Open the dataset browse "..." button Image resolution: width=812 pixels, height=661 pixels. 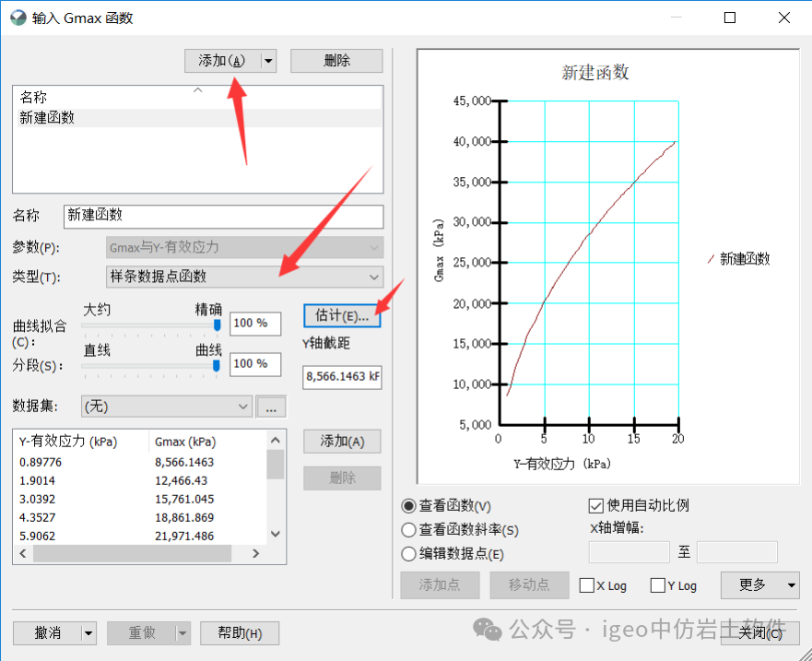(x=272, y=407)
